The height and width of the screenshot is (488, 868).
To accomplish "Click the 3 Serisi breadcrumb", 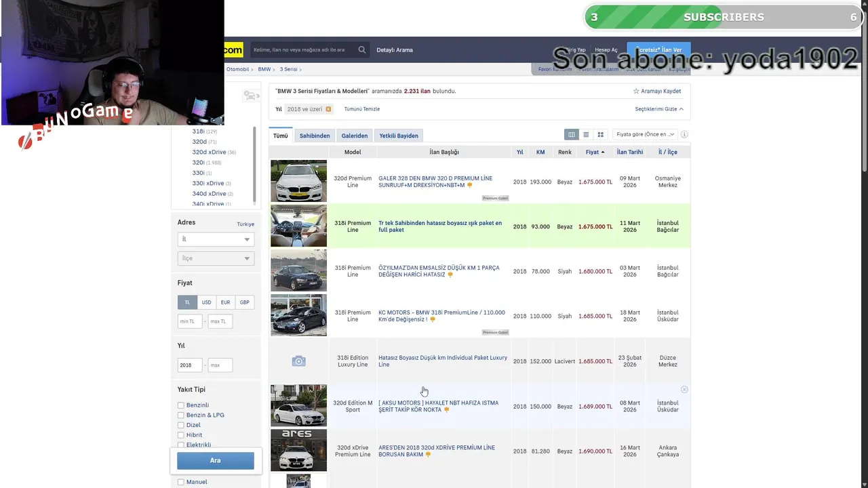I will click(289, 69).
